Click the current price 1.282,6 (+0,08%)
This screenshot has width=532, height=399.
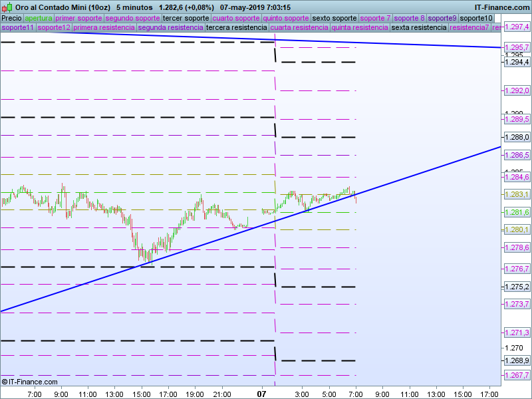(187, 7)
